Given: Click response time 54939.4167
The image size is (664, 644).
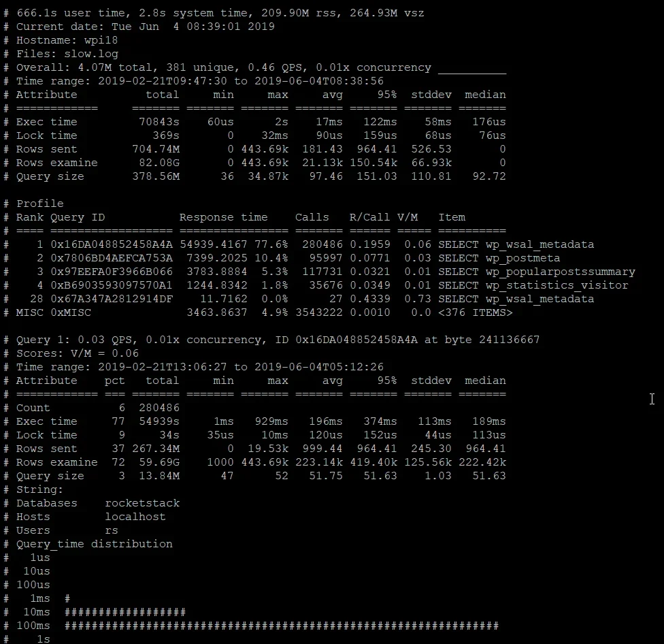Looking at the screenshot, I should coord(214,244).
